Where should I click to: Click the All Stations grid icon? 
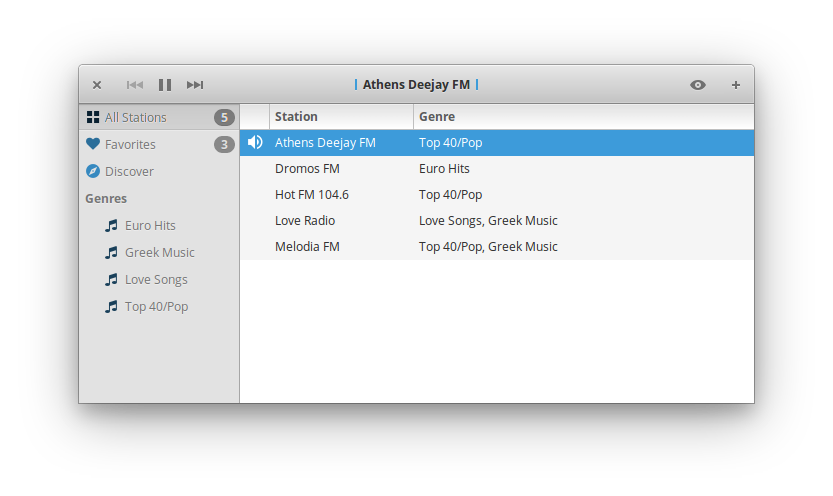pos(93,117)
